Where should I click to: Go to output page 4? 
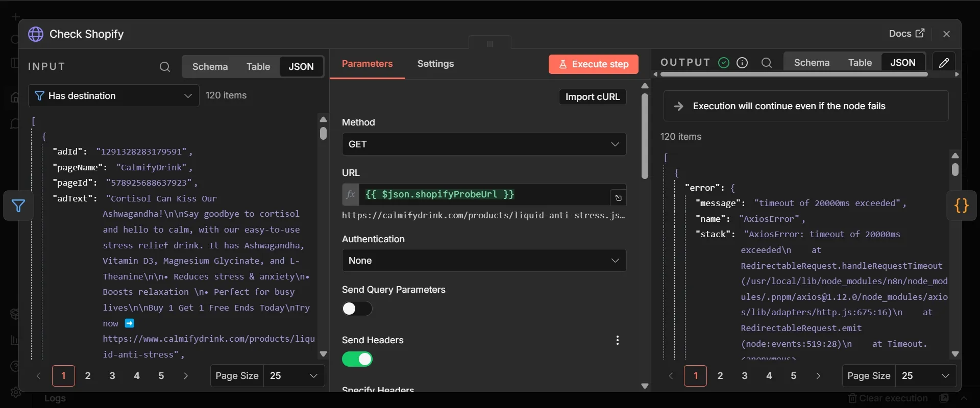(x=769, y=376)
